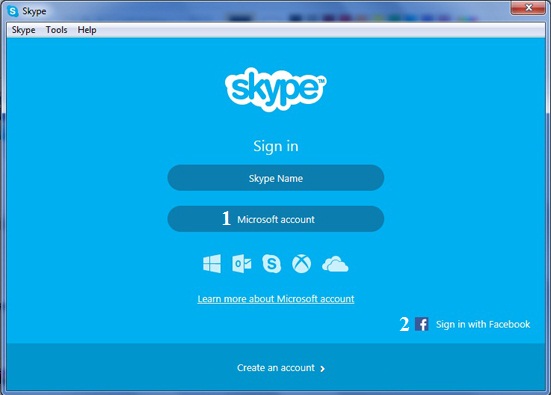Screen dimensions: 551x395
Task: Open the Skype menu in the menu bar
Action: pos(24,30)
